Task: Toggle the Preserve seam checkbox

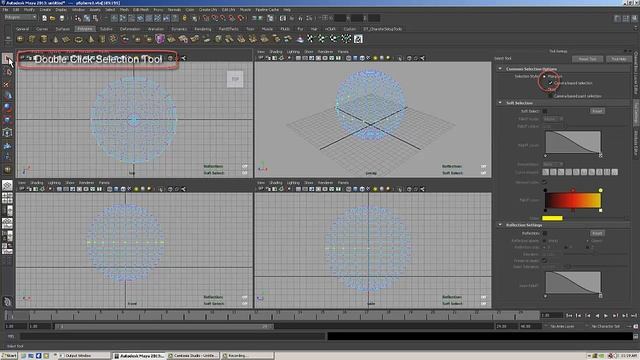Action: point(544,260)
